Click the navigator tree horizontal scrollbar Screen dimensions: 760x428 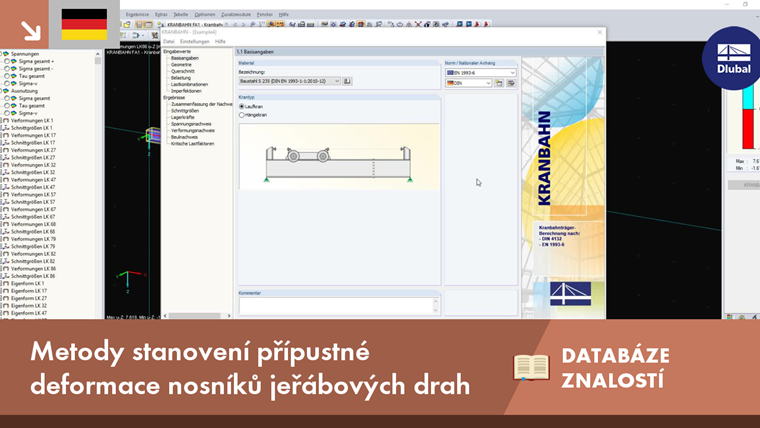pos(197,316)
